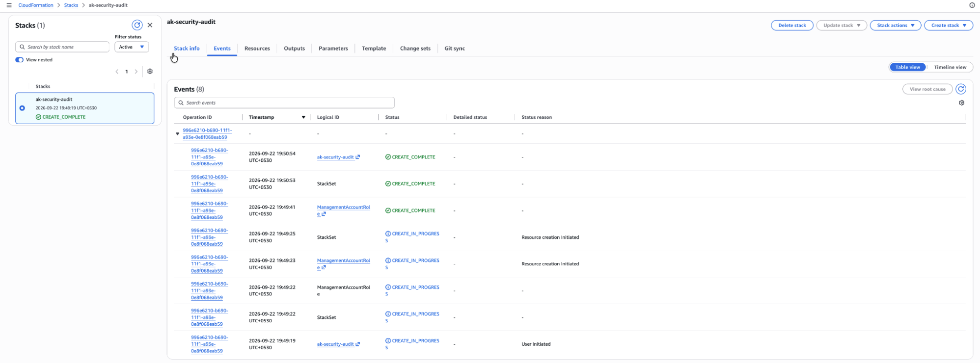Go to previous page of stacks
The width and height of the screenshot is (980, 363).
(117, 72)
